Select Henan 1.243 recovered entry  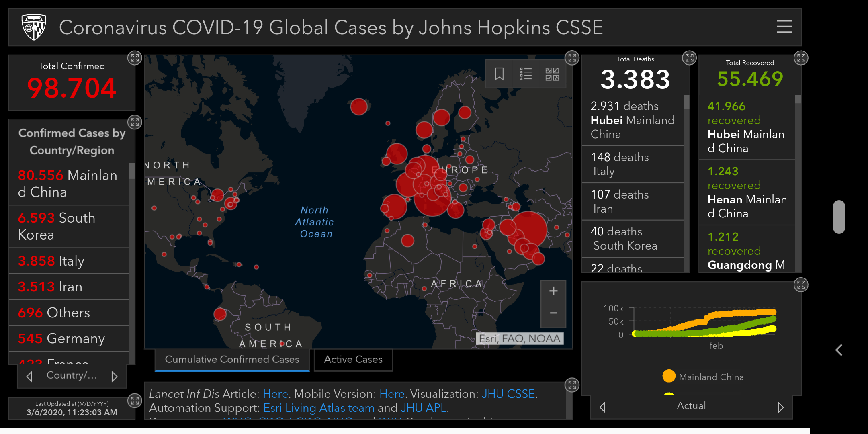click(x=747, y=192)
